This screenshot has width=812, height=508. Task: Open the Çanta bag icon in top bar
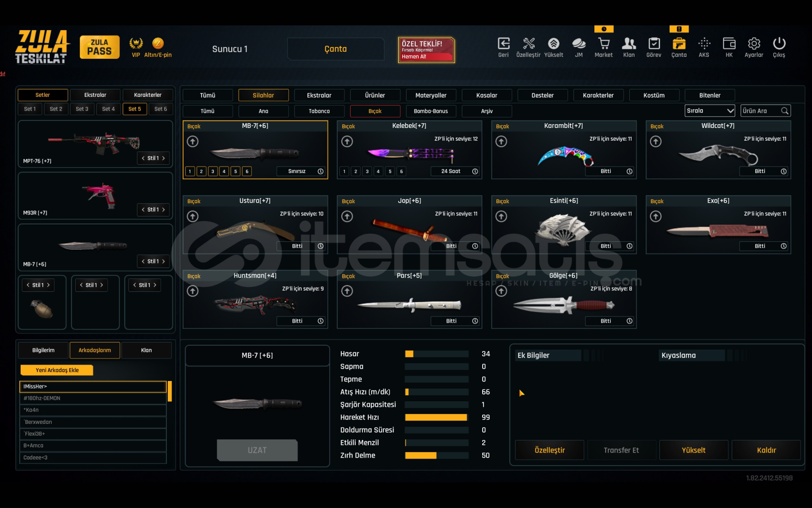tap(679, 44)
